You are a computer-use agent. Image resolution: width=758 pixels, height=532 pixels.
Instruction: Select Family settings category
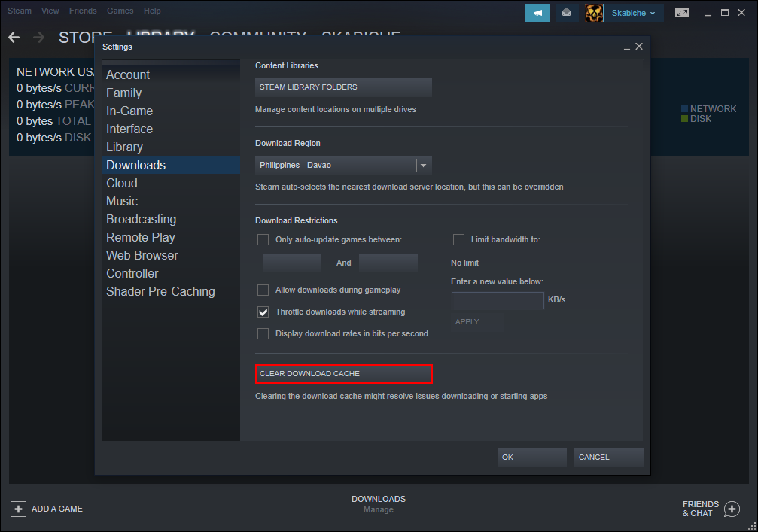click(x=171, y=93)
